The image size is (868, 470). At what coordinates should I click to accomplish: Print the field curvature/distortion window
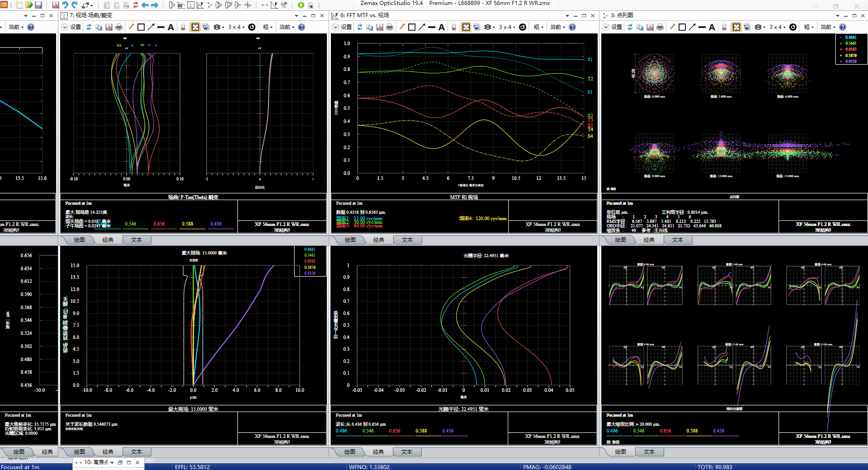(x=119, y=27)
